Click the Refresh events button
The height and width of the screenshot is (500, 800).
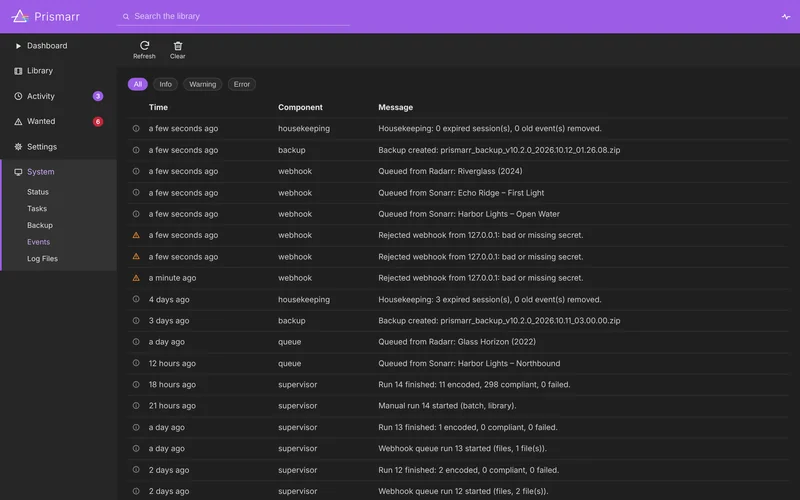click(x=144, y=50)
